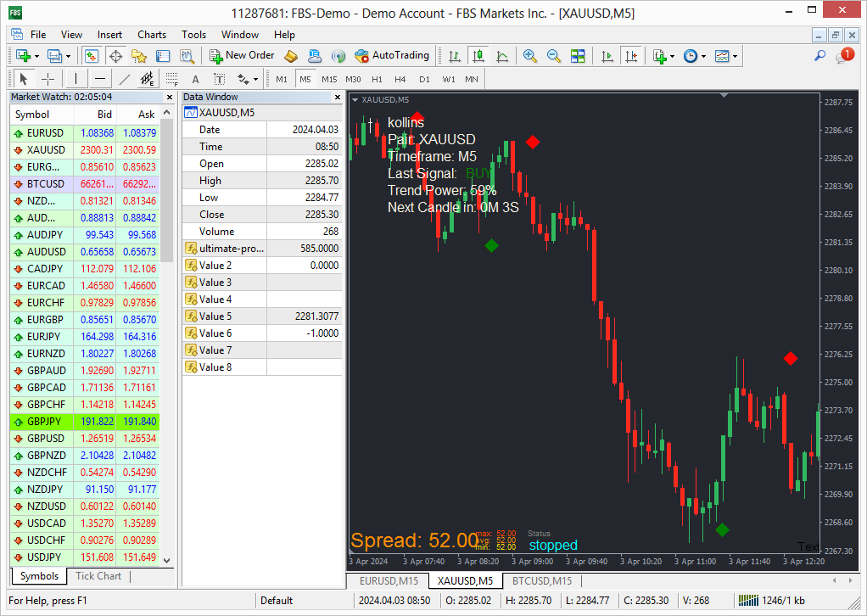Close the Market Watch panel
Image resolution: width=867 pixels, height=616 pixels.
pos(169,97)
